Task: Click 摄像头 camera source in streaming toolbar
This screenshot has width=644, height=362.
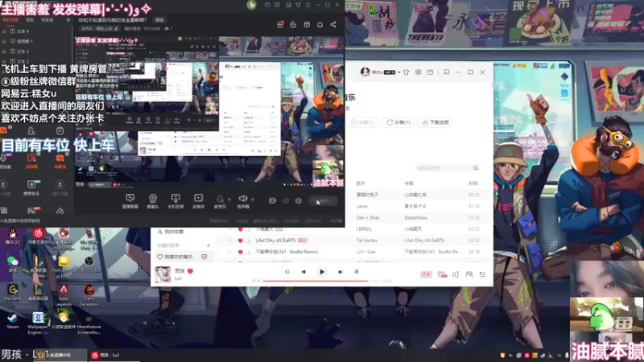Action: pos(153,201)
